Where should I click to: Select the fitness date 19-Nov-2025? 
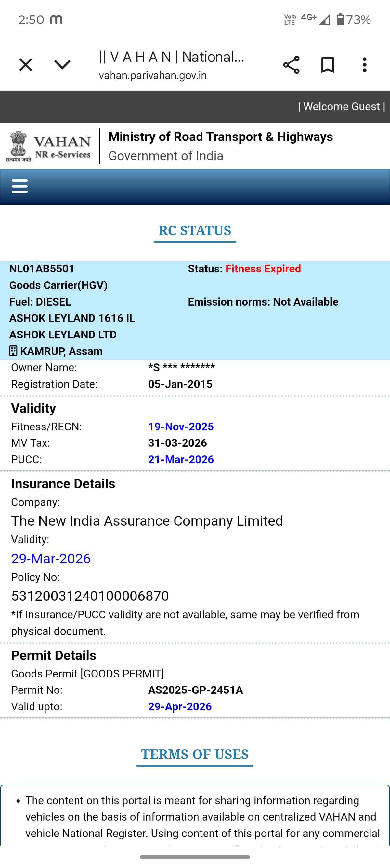point(181,427)
